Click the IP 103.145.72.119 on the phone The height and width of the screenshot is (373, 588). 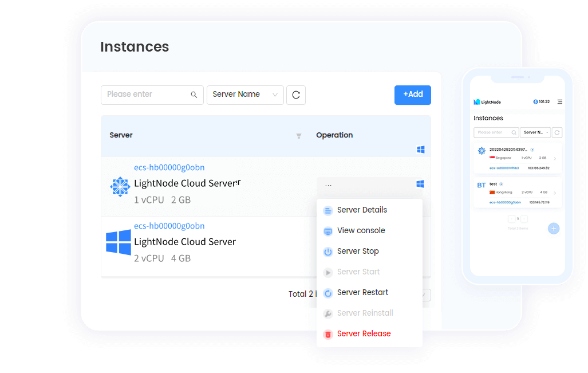click(x=539, y=202)
